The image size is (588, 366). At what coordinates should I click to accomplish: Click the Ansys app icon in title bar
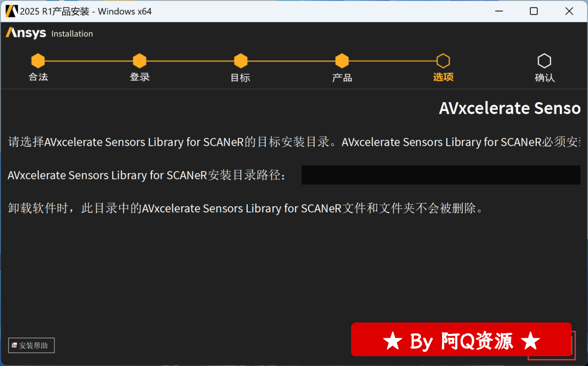(x=11, y=11)
